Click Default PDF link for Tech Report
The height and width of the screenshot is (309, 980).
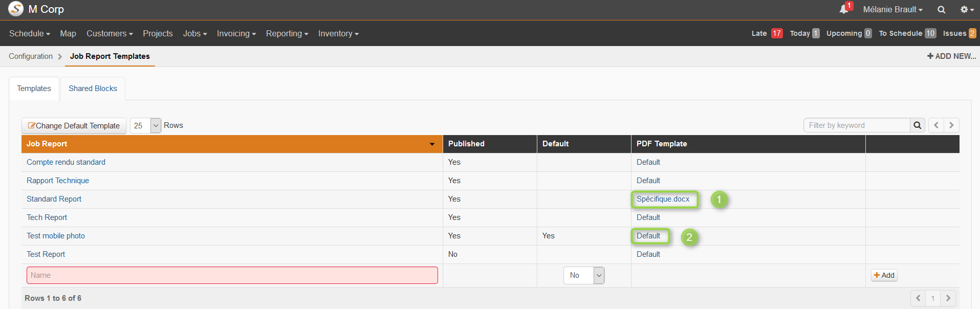click(x=648, y=217)
